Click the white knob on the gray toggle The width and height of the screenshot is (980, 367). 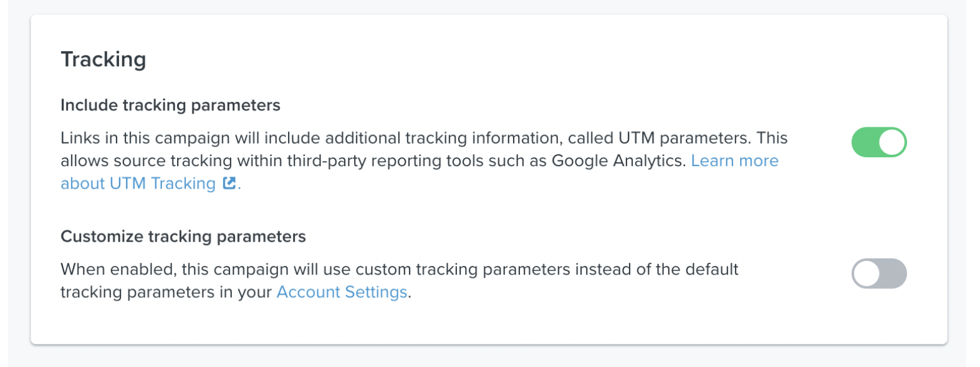coord(867,273)
